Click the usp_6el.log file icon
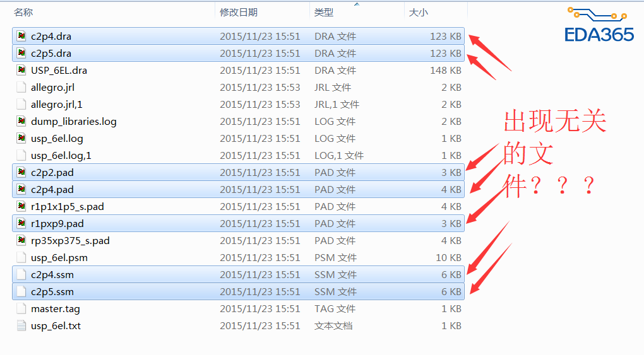The height and width of the screenshot is (355, 644). pyautogui.click(x=21, y=138)
